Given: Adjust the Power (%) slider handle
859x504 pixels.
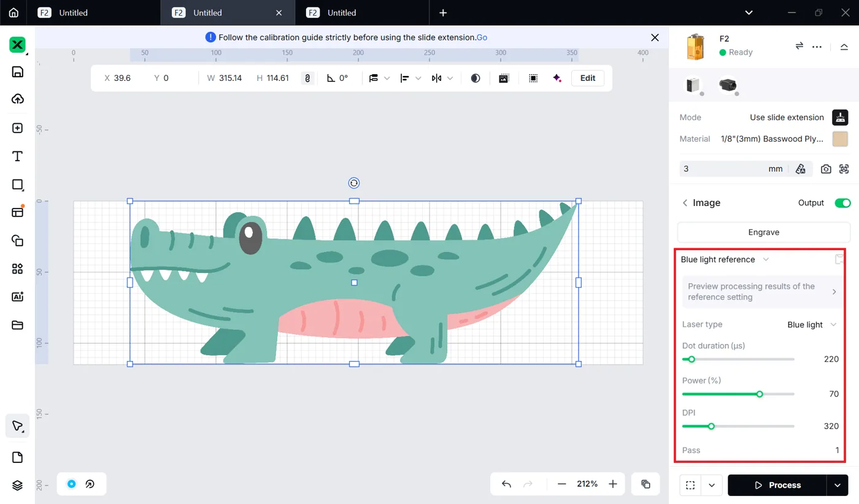Looking at the screenshot, I should pyautogui.click(x=760, y=394).
